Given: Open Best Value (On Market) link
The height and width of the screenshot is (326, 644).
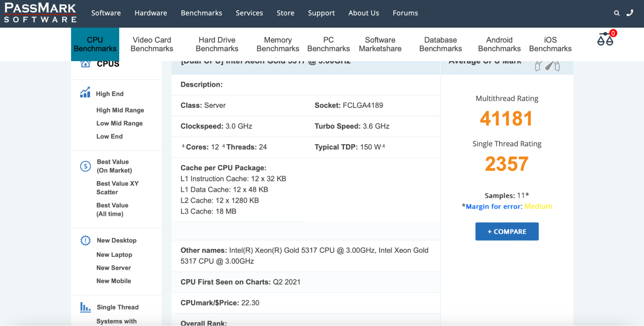Looking at the screenshot, I should (x=114, y=166).
